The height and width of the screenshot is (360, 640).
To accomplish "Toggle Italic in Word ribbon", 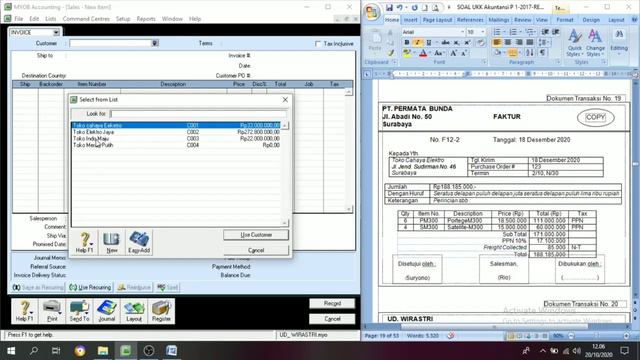I will (417, 42).
